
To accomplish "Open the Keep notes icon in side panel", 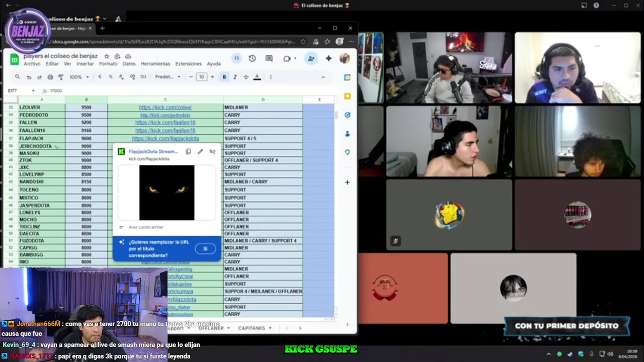I will [x=347, y=96].
